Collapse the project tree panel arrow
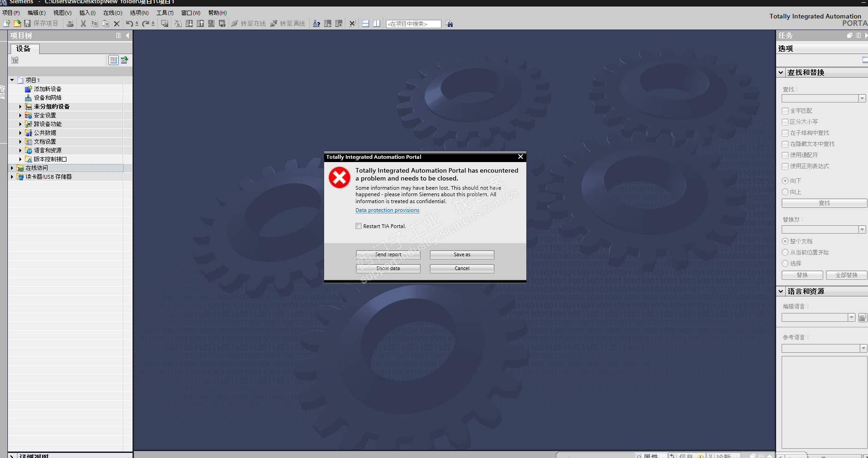This screenshot has height=458, width=868. [x=127, y=36]
